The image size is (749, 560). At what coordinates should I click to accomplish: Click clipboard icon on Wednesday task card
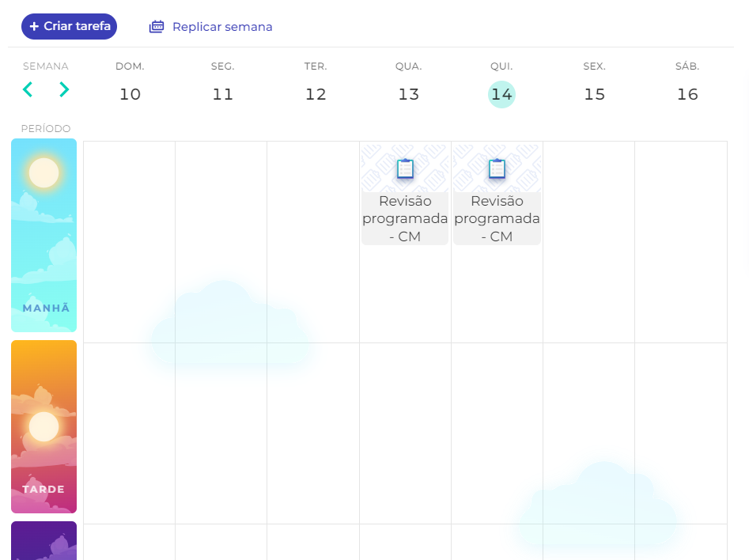coord(405,168)
